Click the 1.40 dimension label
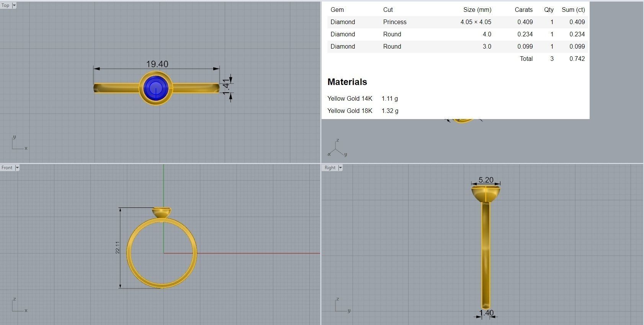 pyautogui.click(x=487, y=313)
